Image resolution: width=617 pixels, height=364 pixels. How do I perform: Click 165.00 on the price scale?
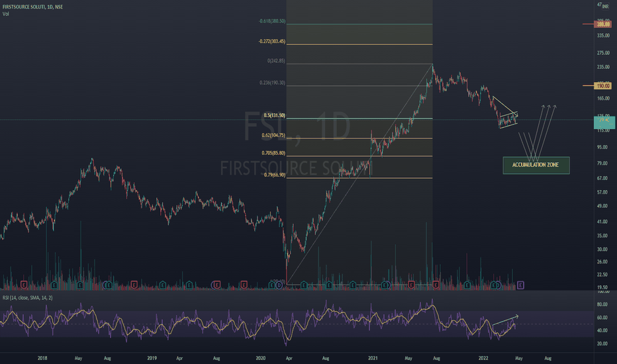(x=603, y=99)
